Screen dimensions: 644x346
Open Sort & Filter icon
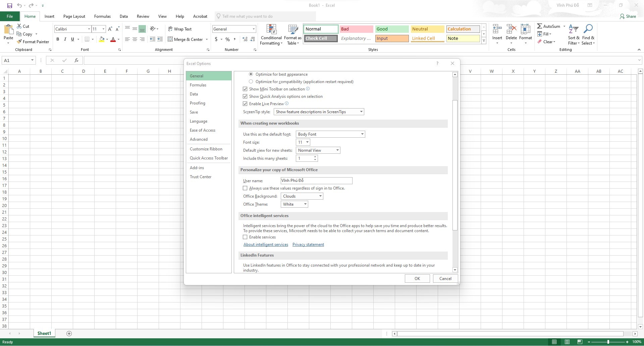(x=574, y=29)
